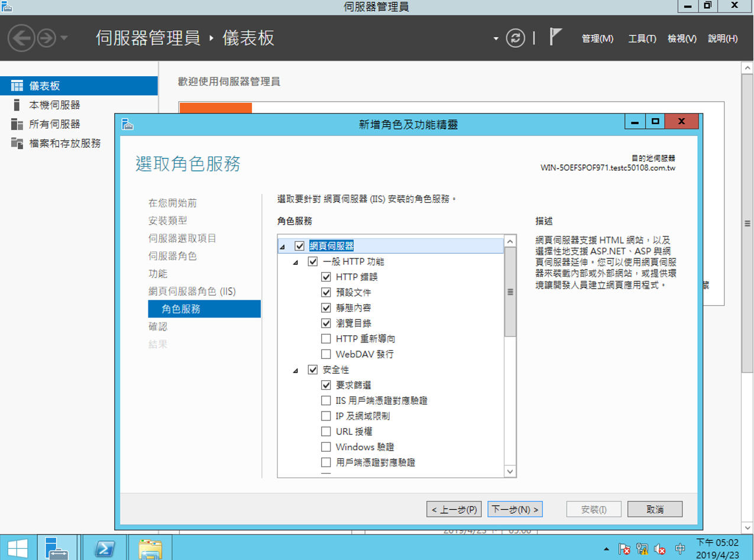Open the navigation history dropdown arrow
The width and height of the screenshot is (754, 560).
[64, 38]
